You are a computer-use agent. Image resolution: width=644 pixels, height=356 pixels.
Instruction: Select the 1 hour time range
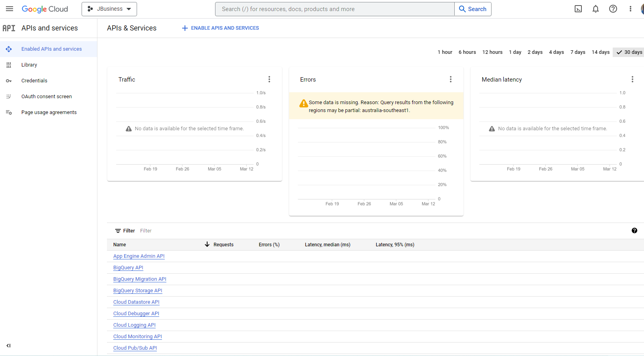pos(445,52)
